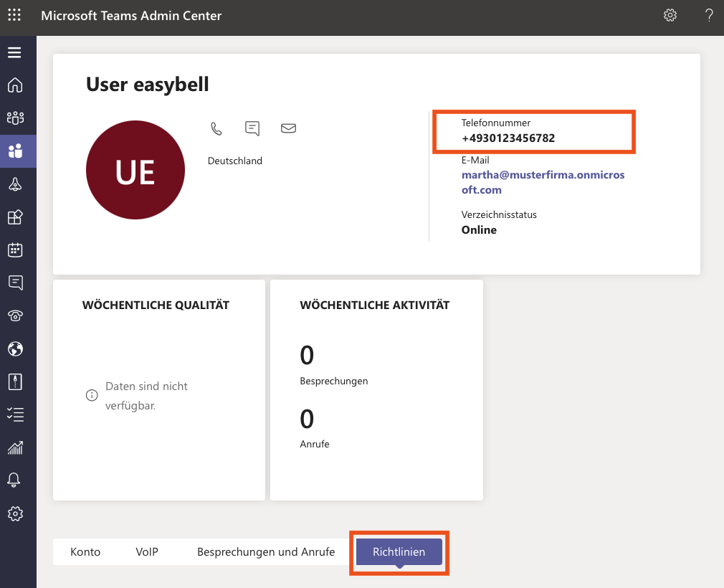Open Notifications bell icon in sidebar
The height and width of the screenshot is (588, 724).
coord(14,480)
